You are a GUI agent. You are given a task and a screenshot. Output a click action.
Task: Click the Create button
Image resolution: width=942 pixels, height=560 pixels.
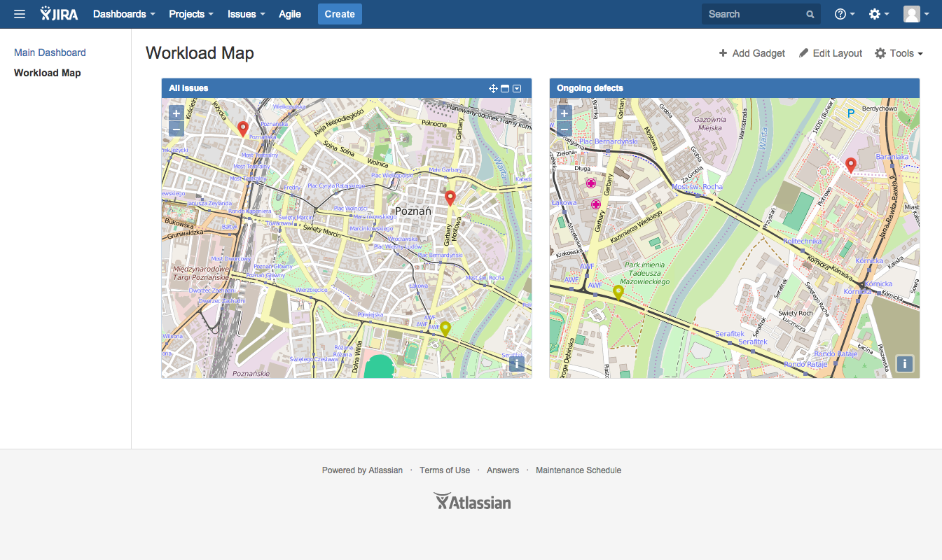coord(340,14)
